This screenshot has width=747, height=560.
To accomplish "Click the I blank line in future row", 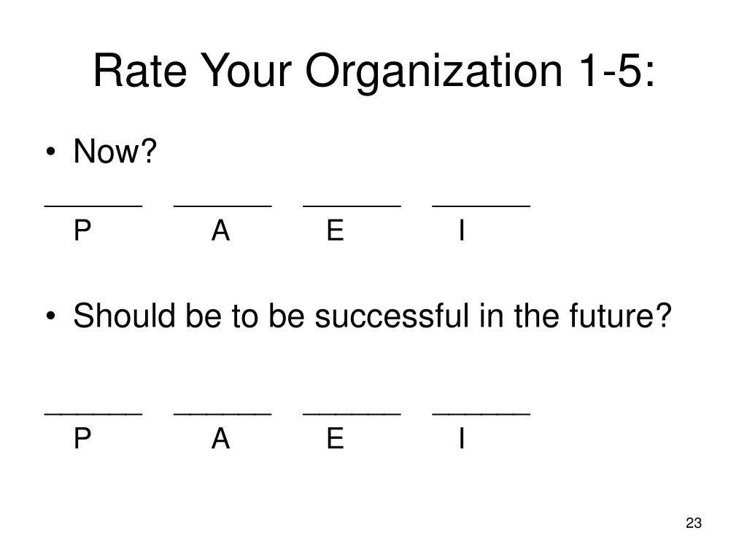I will tap(481, 414).
